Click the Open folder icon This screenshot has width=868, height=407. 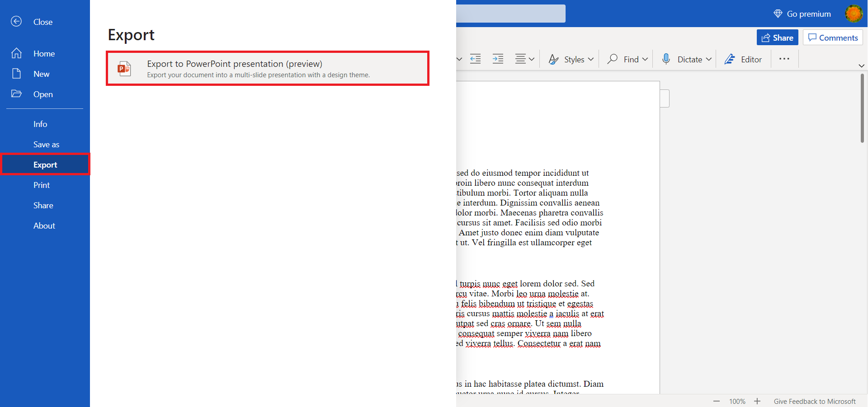(16, 94)
